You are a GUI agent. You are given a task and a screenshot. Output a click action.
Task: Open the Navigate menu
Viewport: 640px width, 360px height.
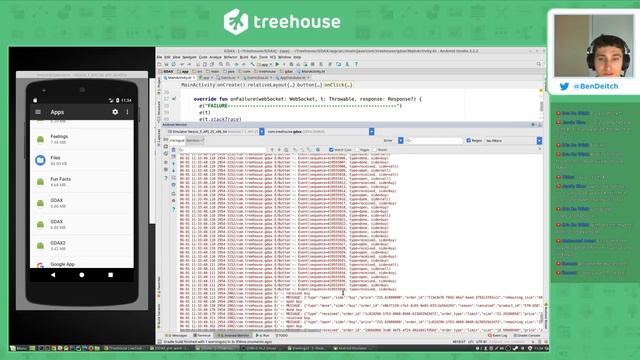[x=189, y=57]
